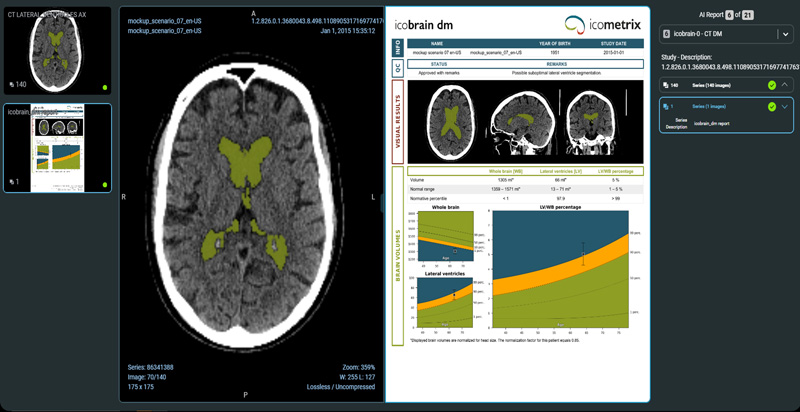Click the LV/WB percentage chart
The height and width of the screenshot is (412, 800).
pyautogui.click(x=560, y=268)
